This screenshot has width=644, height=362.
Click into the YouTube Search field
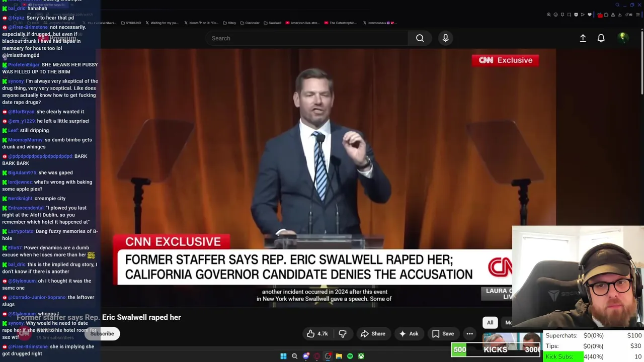tap(307, 38)
